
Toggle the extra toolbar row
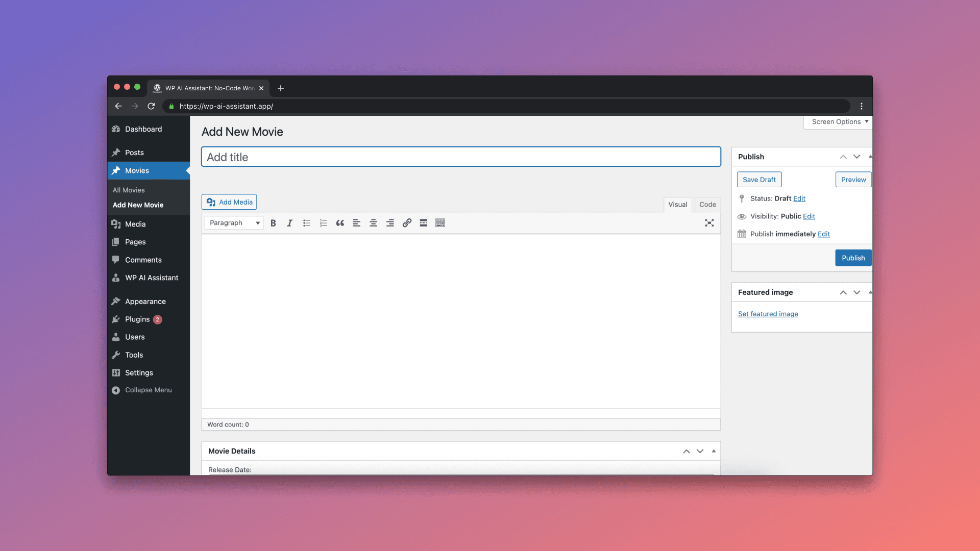pyautogui.click(x=440, y=223)
